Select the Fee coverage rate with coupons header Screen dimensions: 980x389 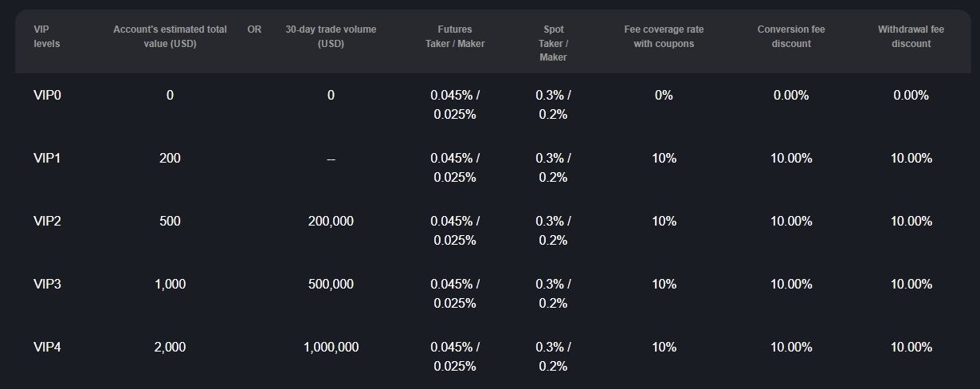[x=664, y=37]
